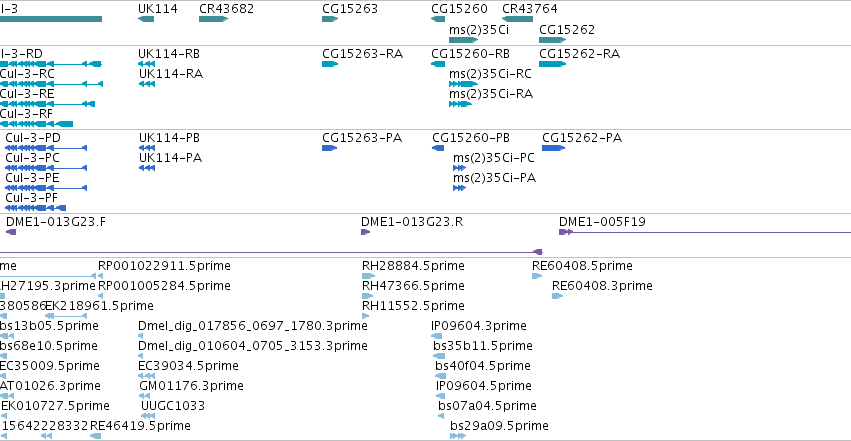Select the CG15263 gene feature

point(330,19)
